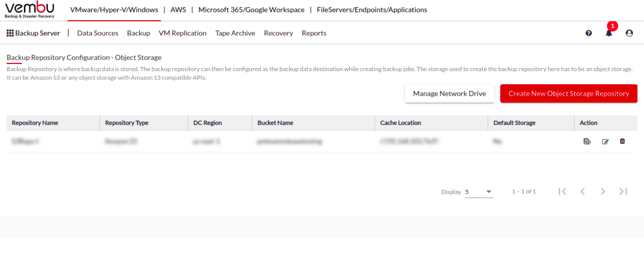
Task: Select the VMware/Hyper-V/Windows tab
Action: 114,10
